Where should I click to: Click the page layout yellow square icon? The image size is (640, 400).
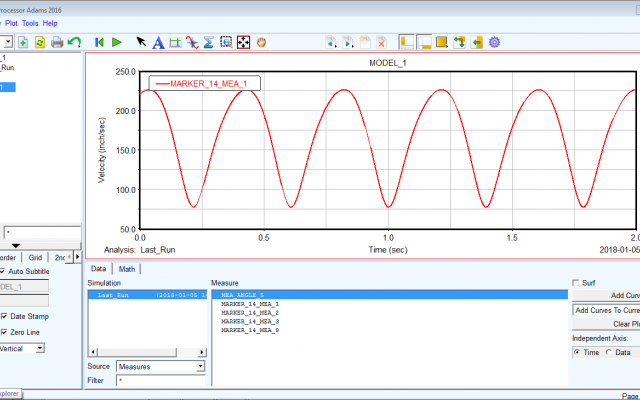[441, 42]
